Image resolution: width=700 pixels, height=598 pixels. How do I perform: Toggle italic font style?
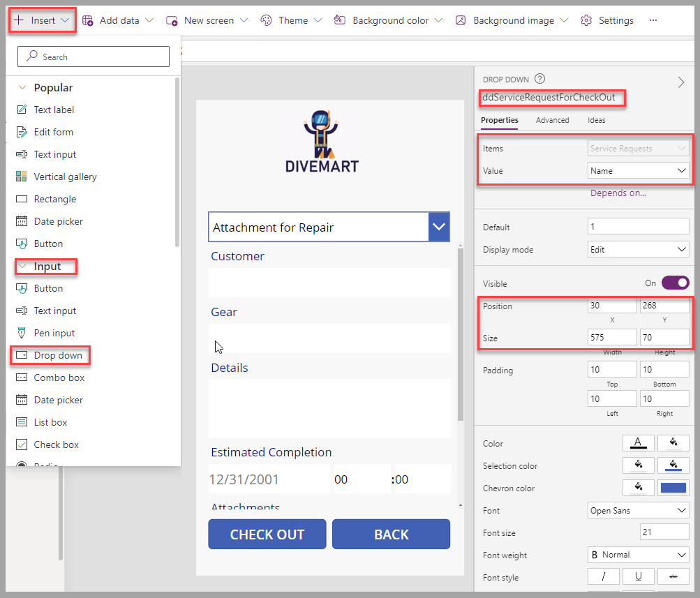603,576
